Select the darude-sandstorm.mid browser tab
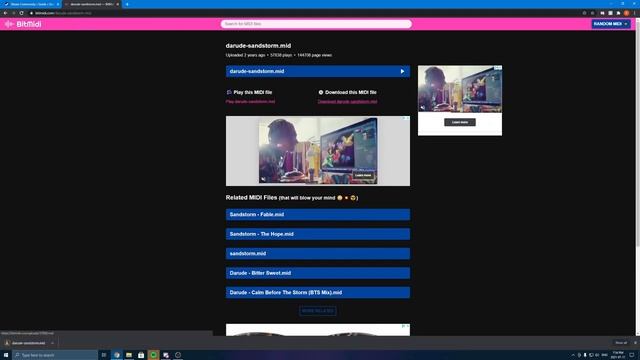This screenshot has width=640, height=360. click(91, 4)
